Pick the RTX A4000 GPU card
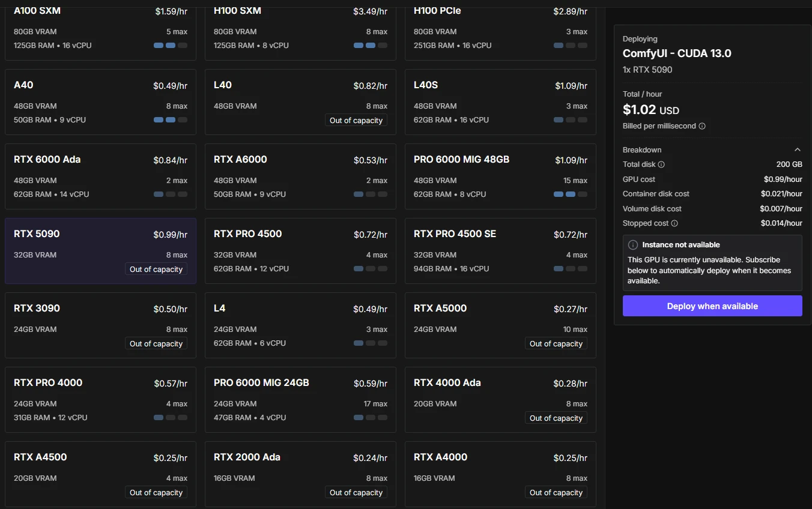 point(500,474)
